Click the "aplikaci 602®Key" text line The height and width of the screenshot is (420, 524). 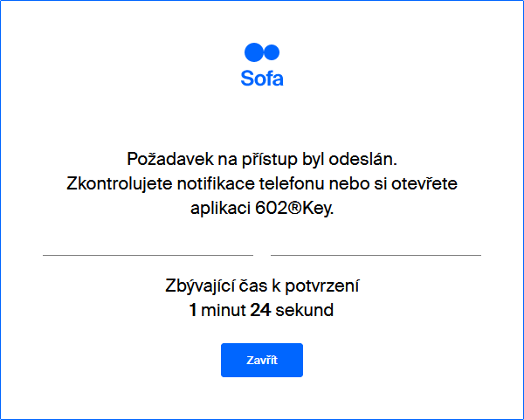(262, 209)
